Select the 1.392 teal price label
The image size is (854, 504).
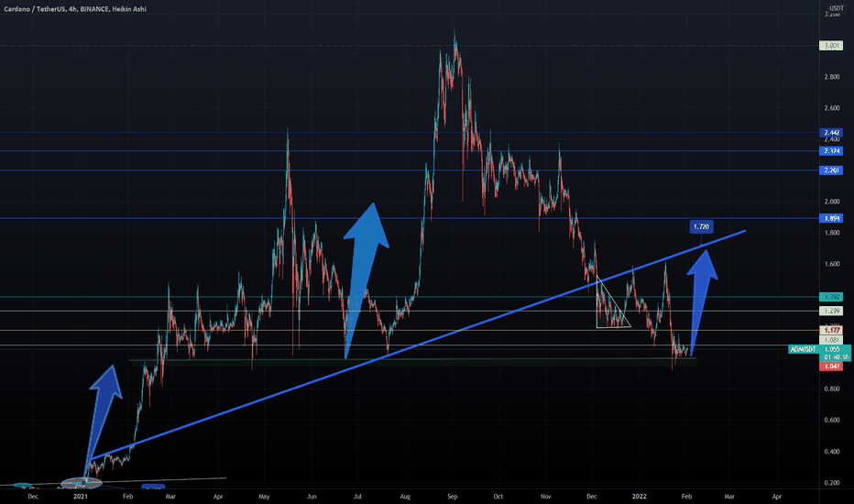[x=831, y=297]
